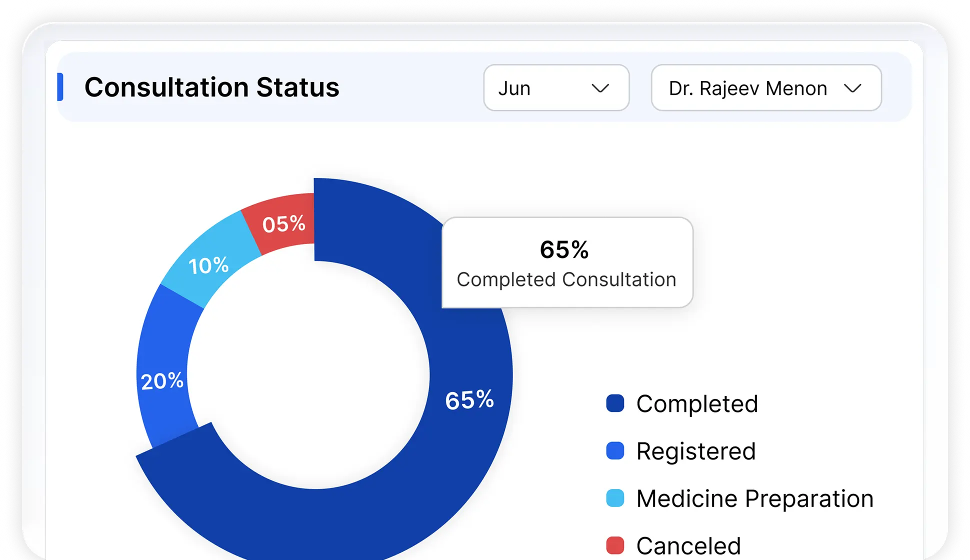Click the blue accent bar beside title

click(x=60, y=87)
